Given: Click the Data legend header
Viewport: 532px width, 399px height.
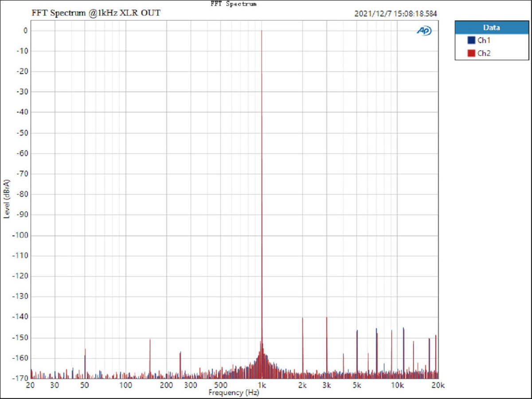Looking at the screenshot, I should pyautogui.click(x=492, y=27).
